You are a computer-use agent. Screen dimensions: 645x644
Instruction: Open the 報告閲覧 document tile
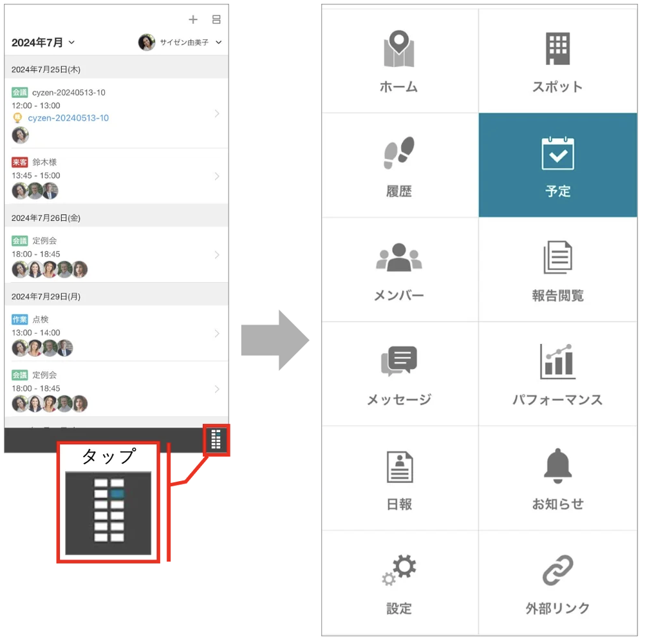pyautogui.click(x=557, y=270)
